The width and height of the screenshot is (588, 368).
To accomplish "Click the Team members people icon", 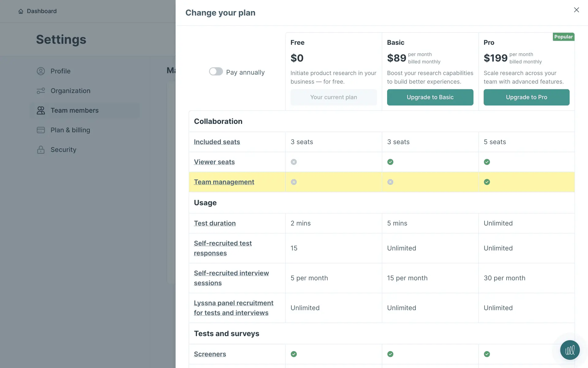I will pos(41,110).
